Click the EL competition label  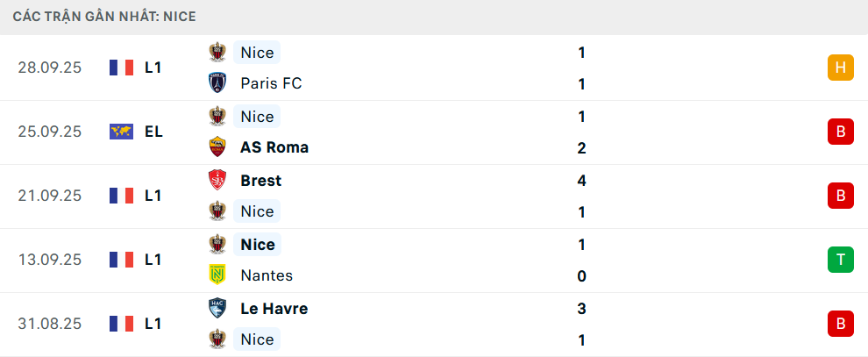pos(153,132)
